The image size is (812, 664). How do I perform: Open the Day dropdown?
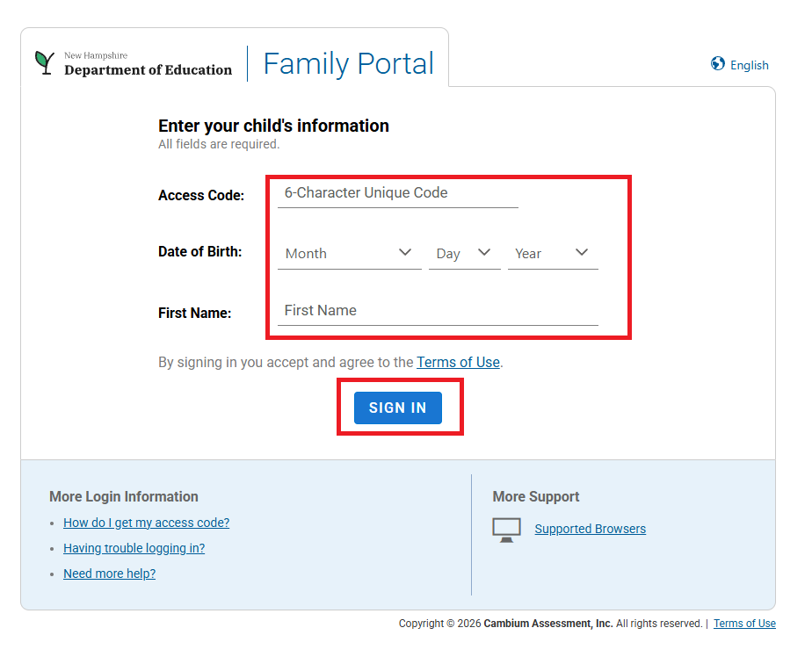coord(464,253)
